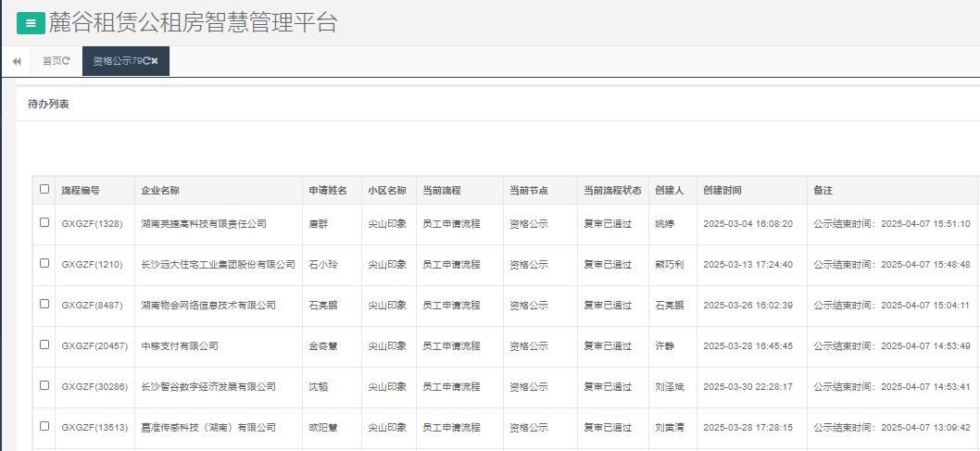
Task: Select process number GXGZF(1328)
Action: point(92,223)
